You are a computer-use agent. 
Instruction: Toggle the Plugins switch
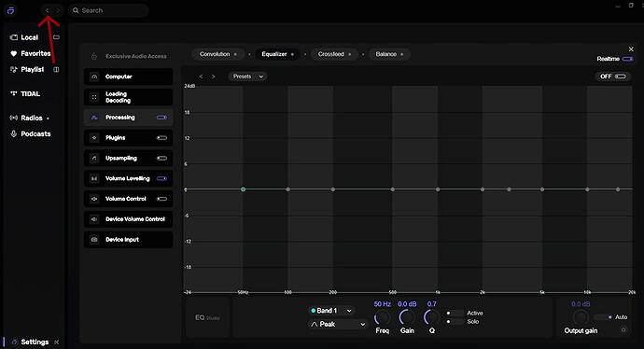click(x=161, y=137)
